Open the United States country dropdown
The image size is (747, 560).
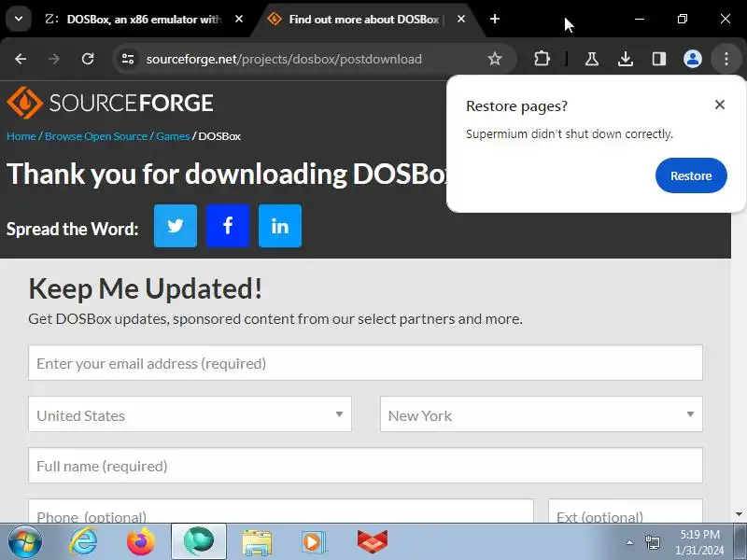coord(190,414)
